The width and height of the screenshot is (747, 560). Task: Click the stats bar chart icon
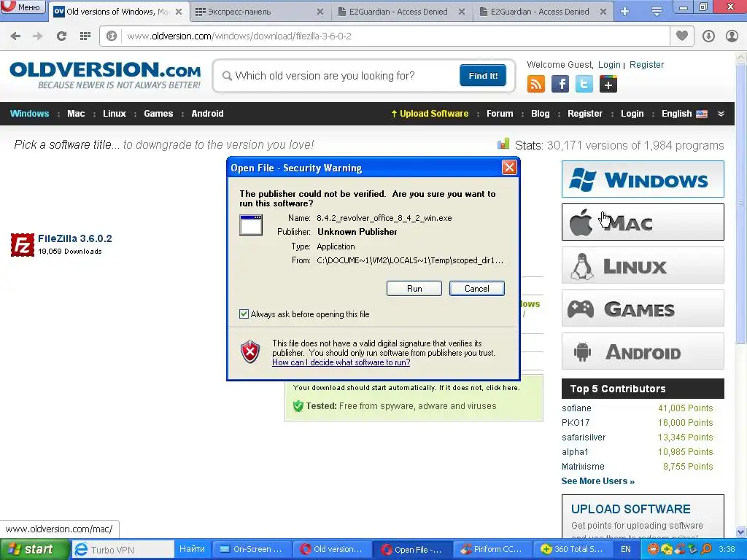tap(503, 144)
